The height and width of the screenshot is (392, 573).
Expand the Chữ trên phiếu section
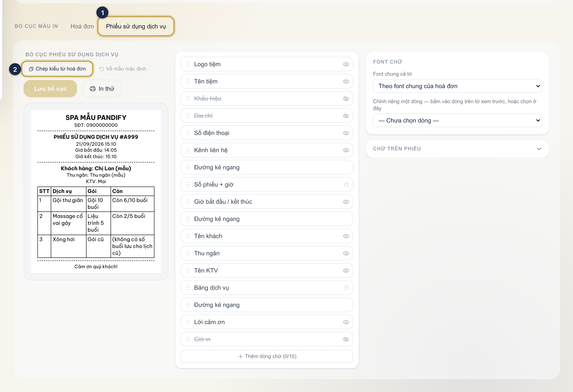tap(457, 149)
